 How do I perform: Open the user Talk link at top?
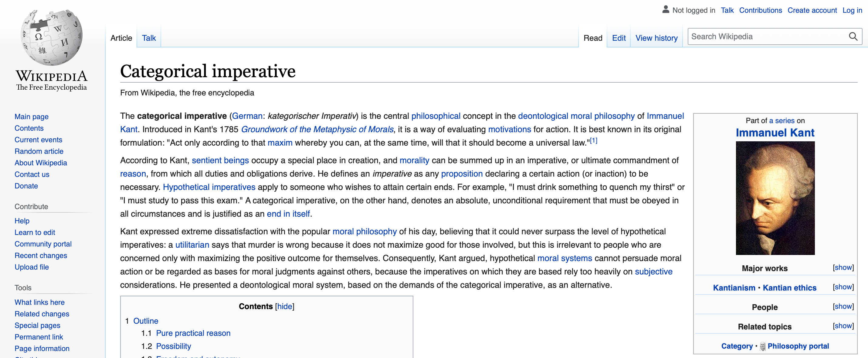tap(727, 10)
